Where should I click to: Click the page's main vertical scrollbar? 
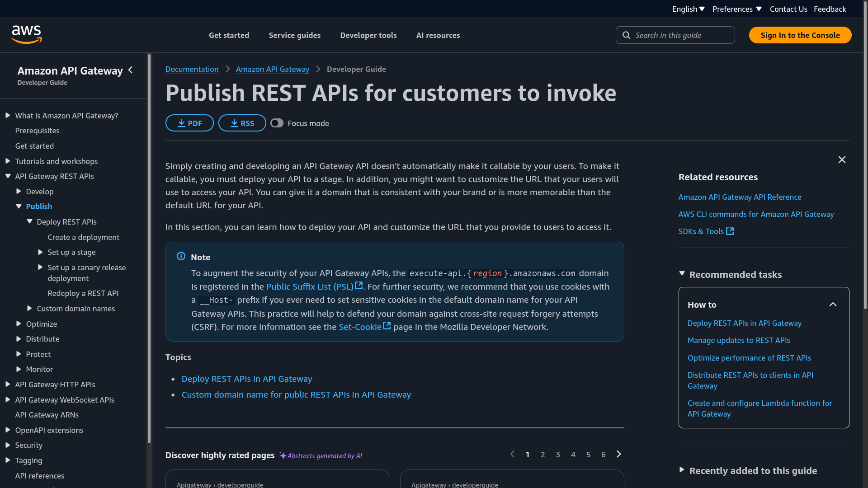(x=865, y=156)
